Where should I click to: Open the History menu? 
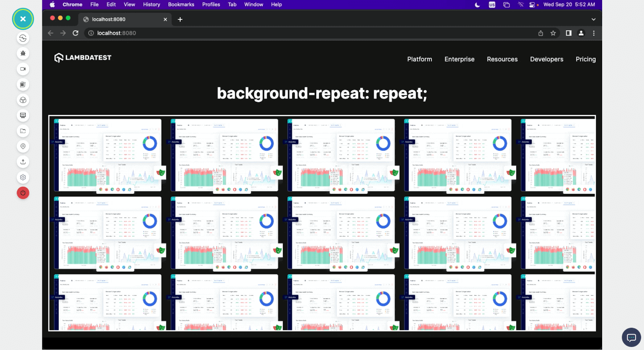[x=151, y=4]
